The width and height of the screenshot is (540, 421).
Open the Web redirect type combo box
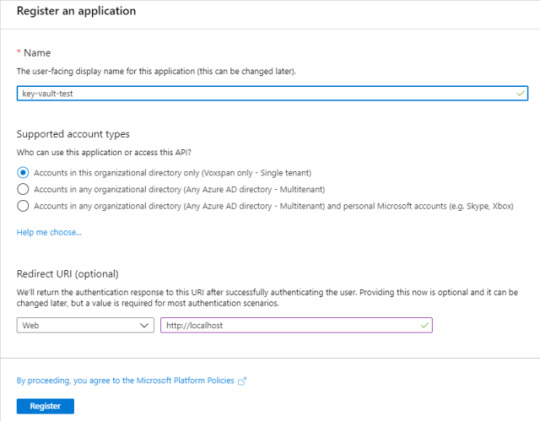tap(85, 325)
